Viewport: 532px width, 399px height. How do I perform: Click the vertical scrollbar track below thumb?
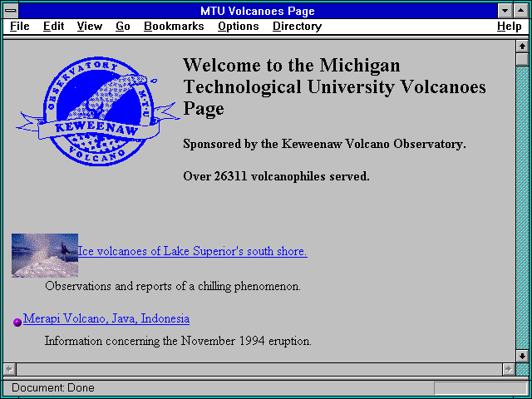(x=522, y=208)
